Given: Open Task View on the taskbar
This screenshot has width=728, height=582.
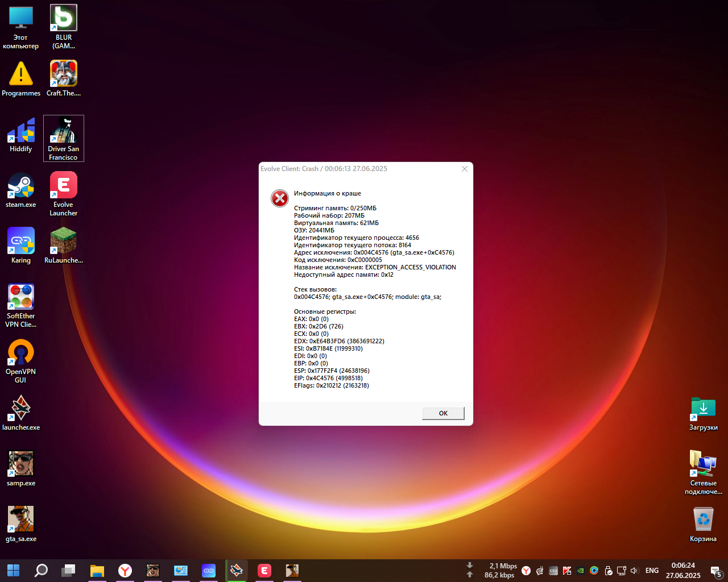Looking at the screenshot, I should coord(69,570).
